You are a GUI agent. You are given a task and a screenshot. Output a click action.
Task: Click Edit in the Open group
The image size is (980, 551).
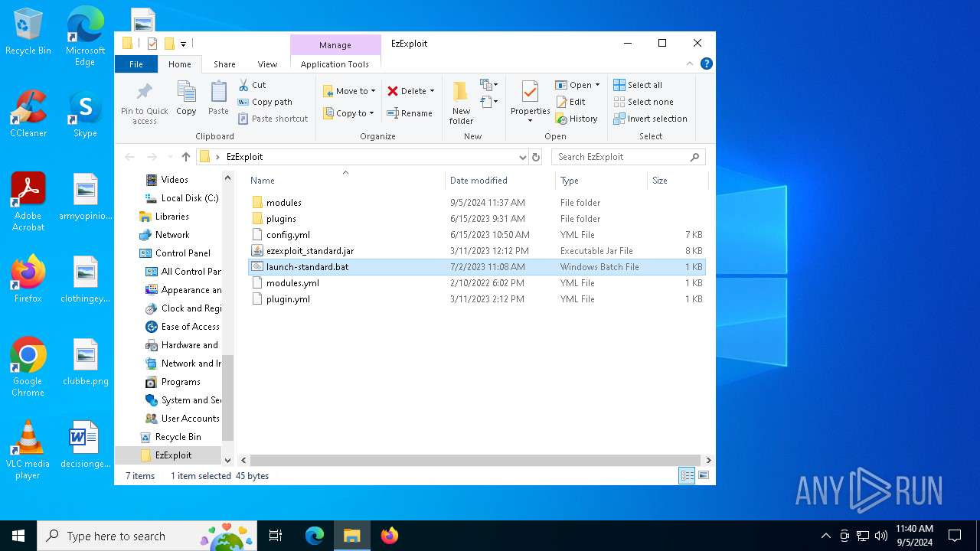570,102
